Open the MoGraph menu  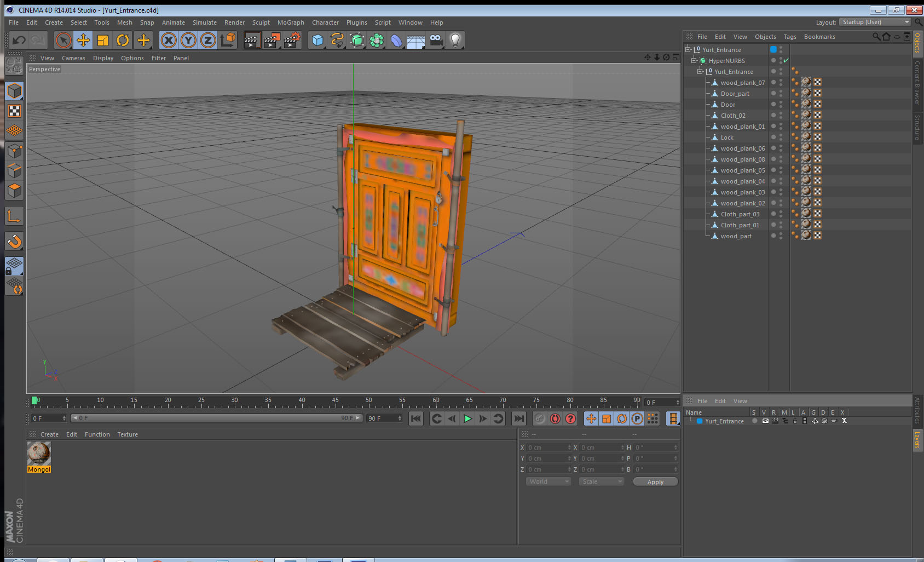pyautogui.click(x=291, y=22)
